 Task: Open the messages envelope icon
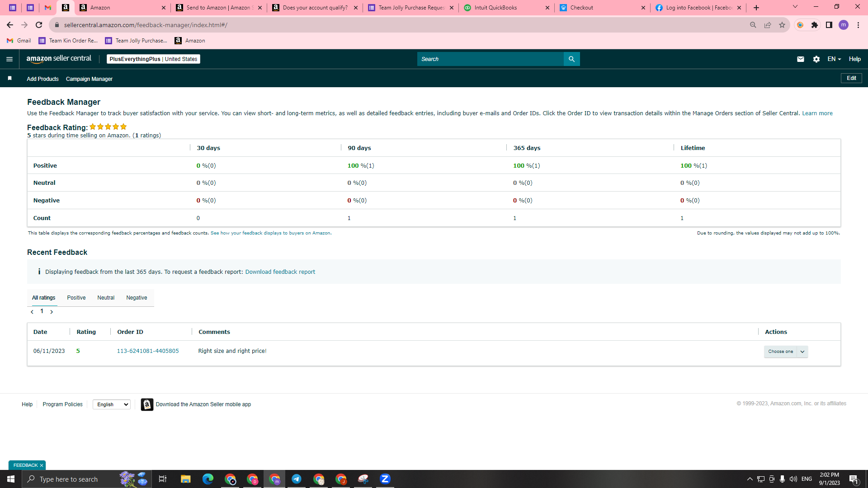tap(801, 59)
